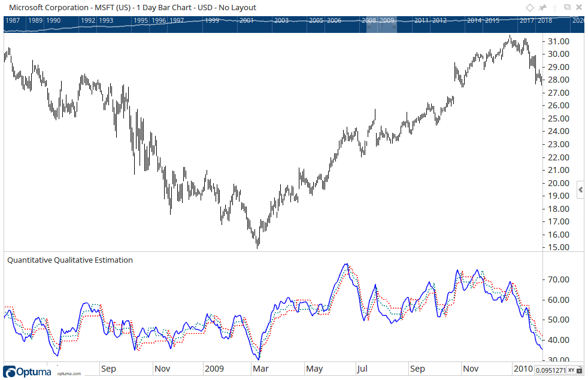588x380 pixels.
Task: Click the May label on date axis
Action: pyautogui.click(x=314, y=369)
